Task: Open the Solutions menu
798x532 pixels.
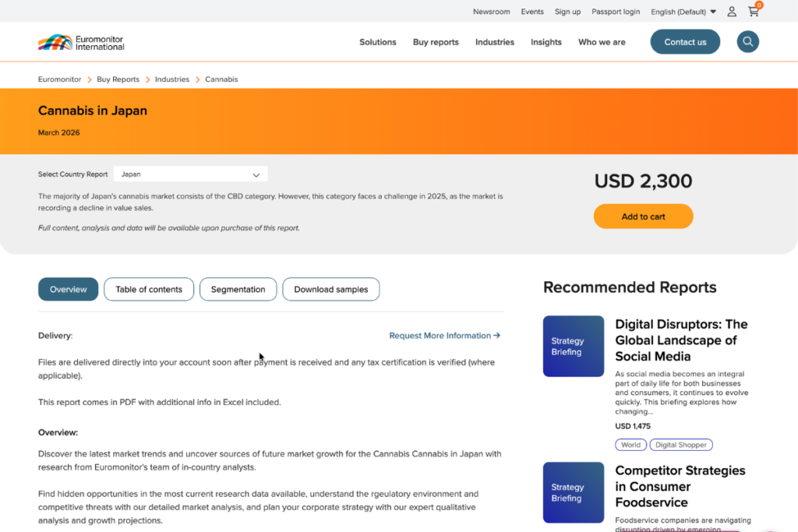Action: [x=378, y=42]
